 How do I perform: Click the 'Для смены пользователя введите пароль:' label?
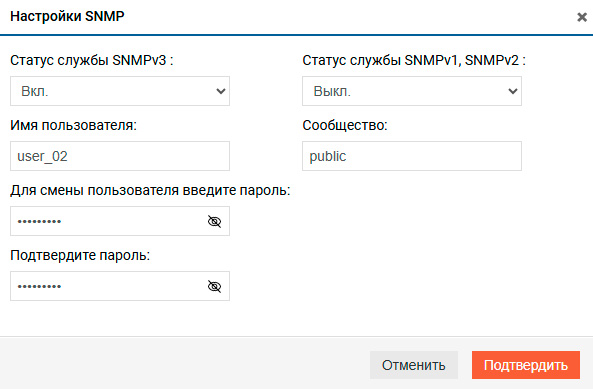pyautogui.click(x=150, y=191)
